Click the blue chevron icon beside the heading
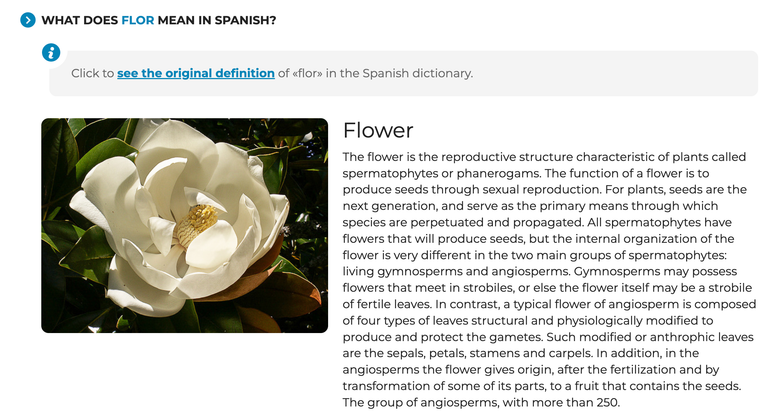The width and height of the screenshot is (768, 414). (x=28, y=20)
